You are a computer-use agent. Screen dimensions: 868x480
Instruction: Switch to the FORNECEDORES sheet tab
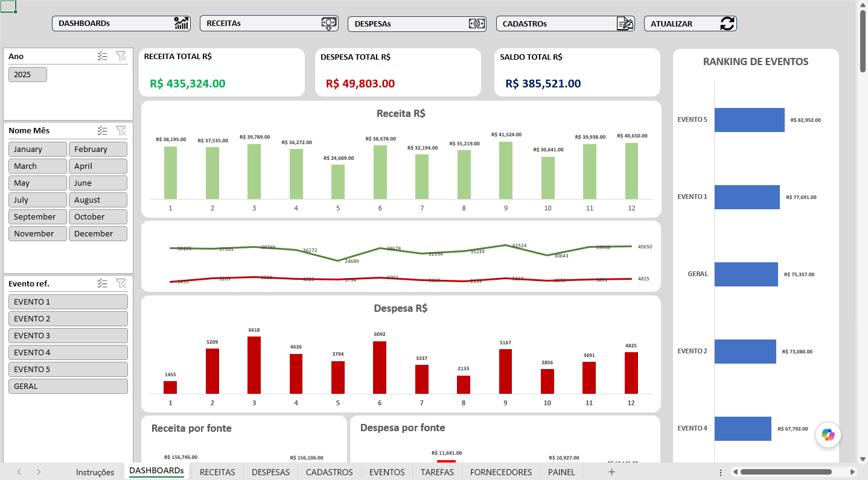point(501,472)
